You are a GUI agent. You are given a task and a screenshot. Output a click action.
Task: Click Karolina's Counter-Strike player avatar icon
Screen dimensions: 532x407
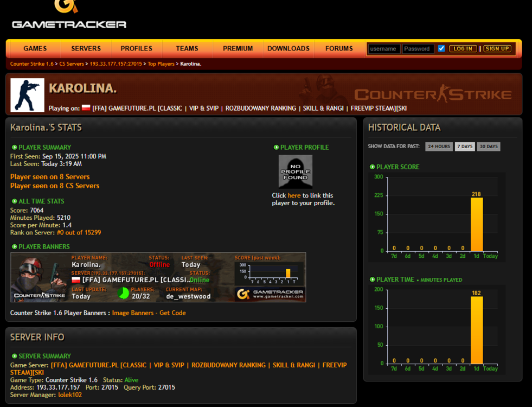point(27,95)
